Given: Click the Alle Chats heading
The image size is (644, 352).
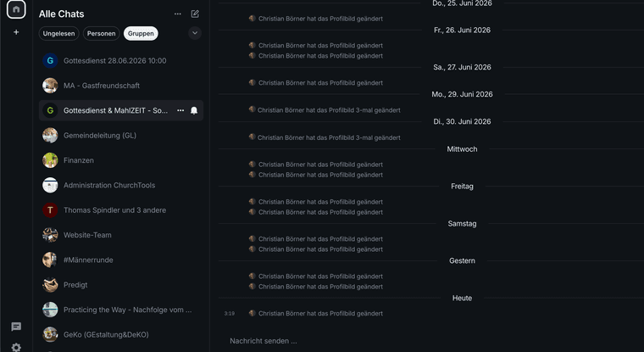Looking at the screenshot, I should [x=62, y=14].
